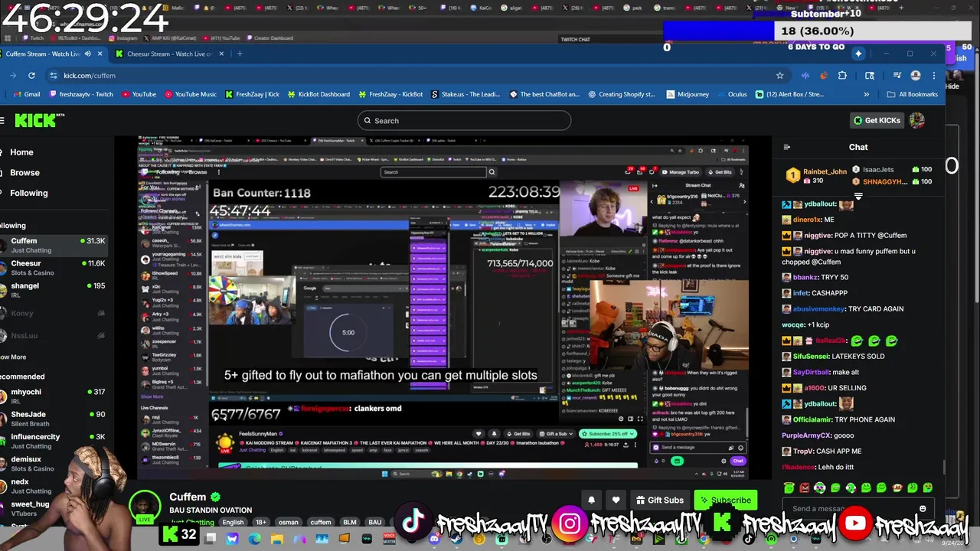The image size is (980, 551).
Task: Open the browser three-dot menu
Action: click(934, 75)
